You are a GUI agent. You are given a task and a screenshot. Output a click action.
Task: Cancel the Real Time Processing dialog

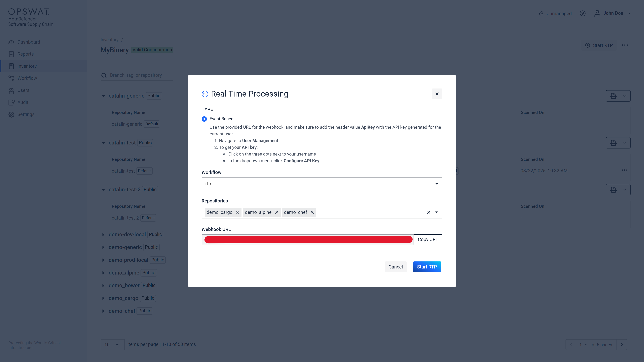tap(395, 267)
